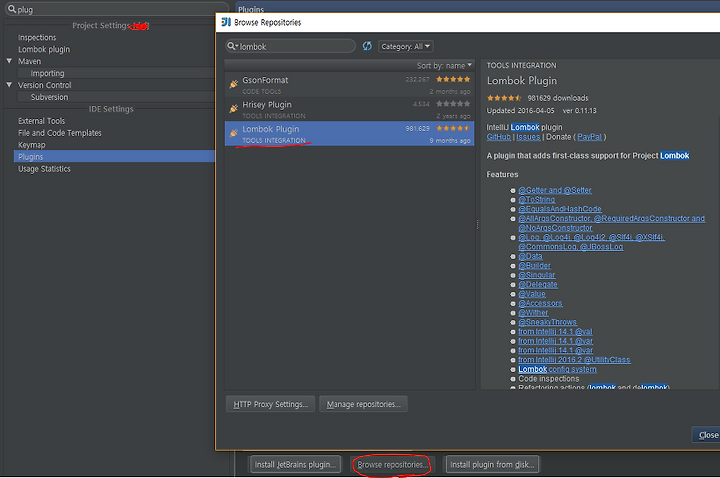This screenshot has height=478, width=720.
Task: Open the @Accessors feature link
Action: [x=540, y=303]
